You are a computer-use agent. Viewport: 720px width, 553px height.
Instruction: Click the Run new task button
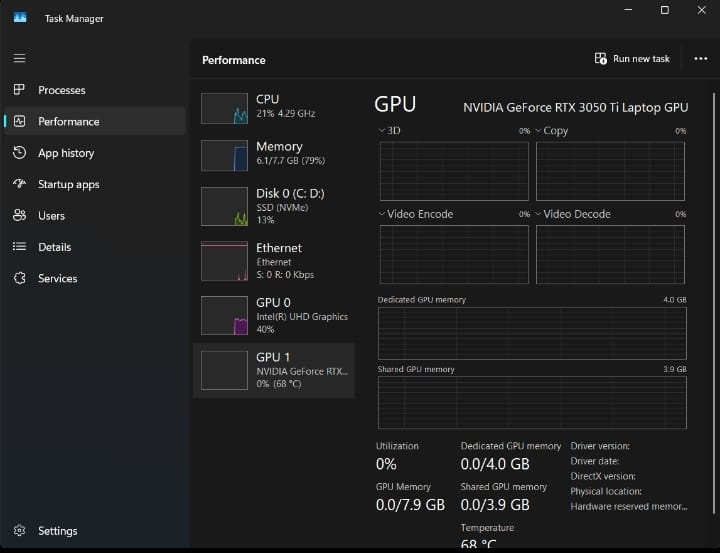coord(632,58)
